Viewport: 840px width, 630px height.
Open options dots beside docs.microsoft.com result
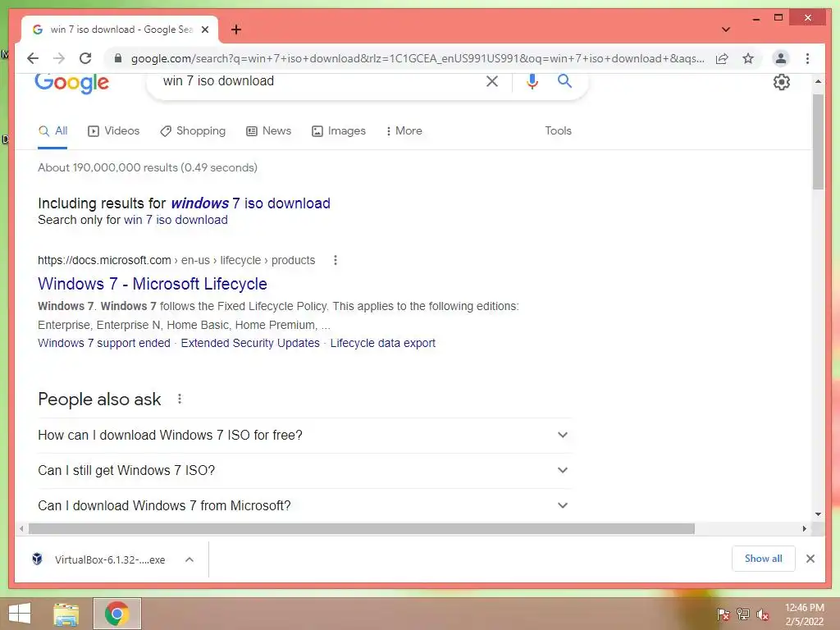point(336,260)
